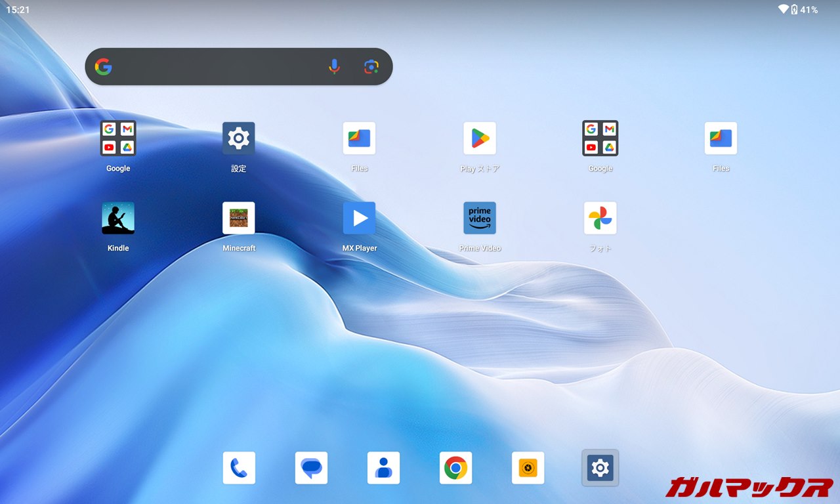The height and width of the screenshot is (504, 840).
Task: Open the yellow camera app in the dock
Action: point(528,468)
